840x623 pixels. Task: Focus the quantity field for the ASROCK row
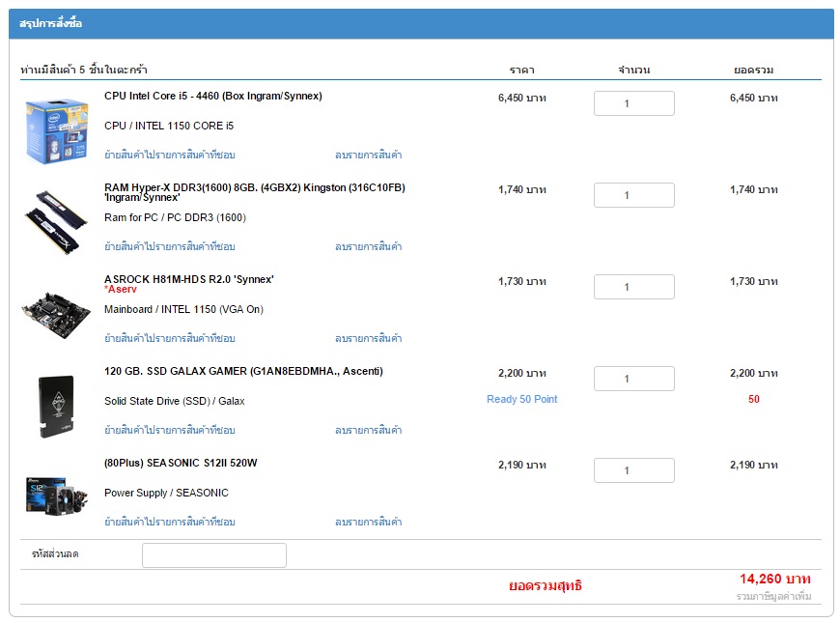click(634, 287)
